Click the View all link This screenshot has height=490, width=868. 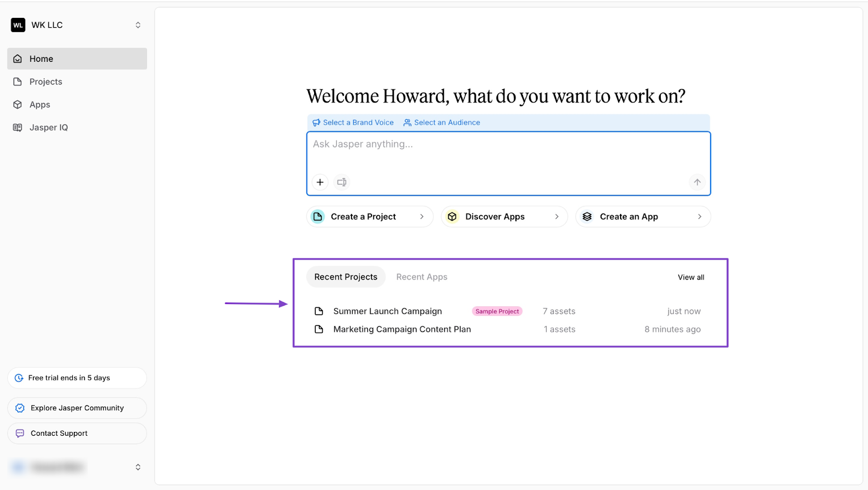[691, 278]
